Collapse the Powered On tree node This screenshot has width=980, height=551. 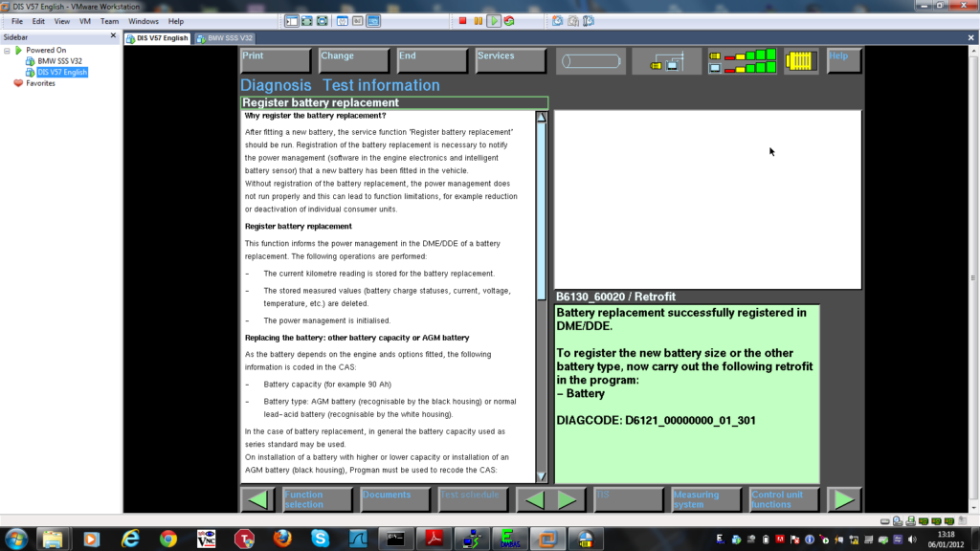pyautogui.click(x=8, y=50)
